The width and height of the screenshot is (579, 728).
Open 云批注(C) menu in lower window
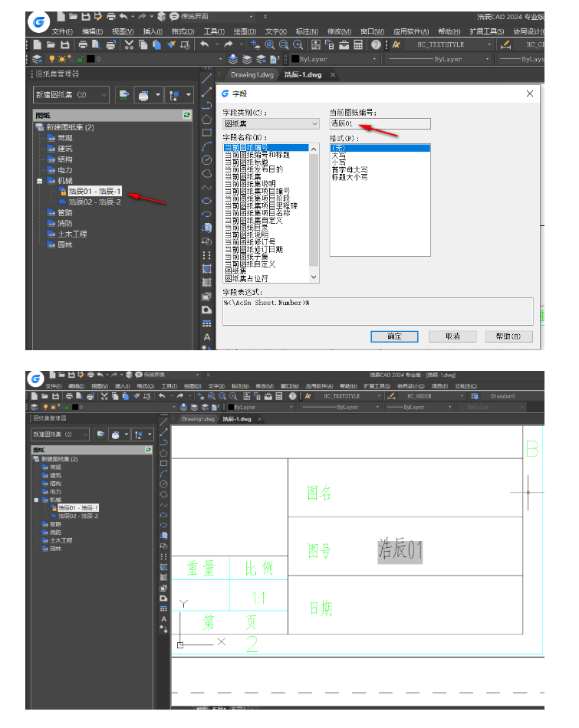click(466, 386)
